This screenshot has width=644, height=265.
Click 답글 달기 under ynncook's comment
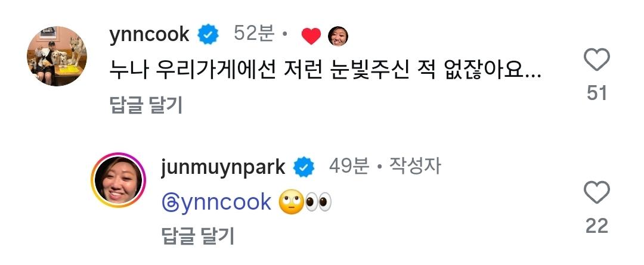coord(146,105)
